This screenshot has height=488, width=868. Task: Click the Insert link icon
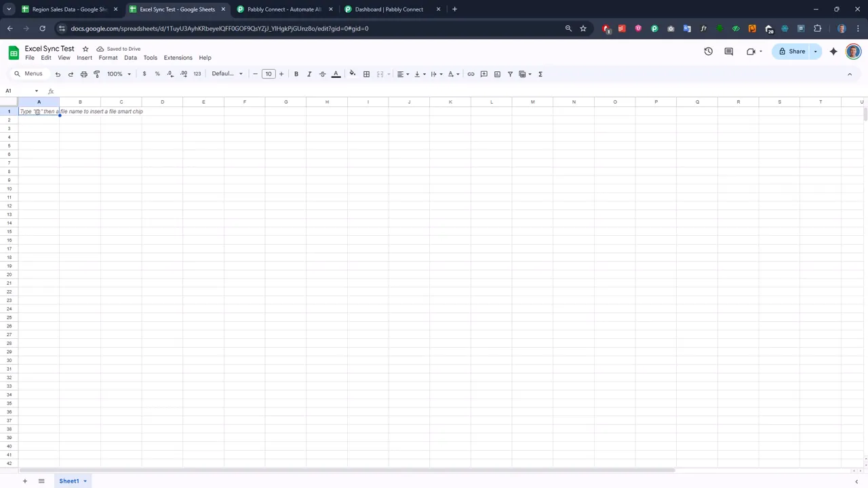click(471, 74)
